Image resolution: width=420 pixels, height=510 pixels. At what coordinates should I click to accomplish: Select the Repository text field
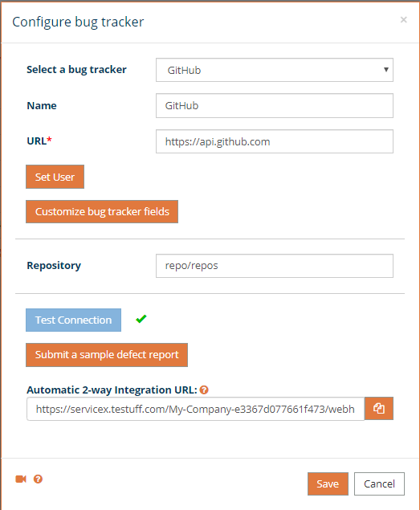pos(275,266)
